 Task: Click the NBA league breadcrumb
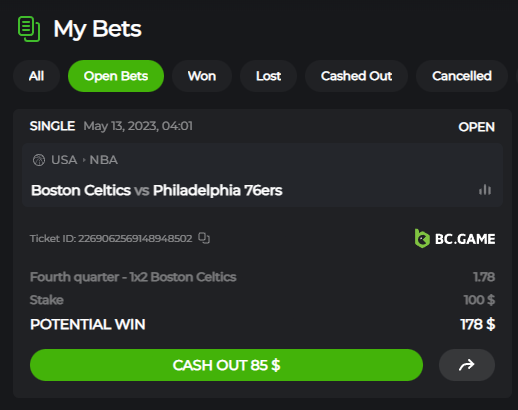[104, 160]
